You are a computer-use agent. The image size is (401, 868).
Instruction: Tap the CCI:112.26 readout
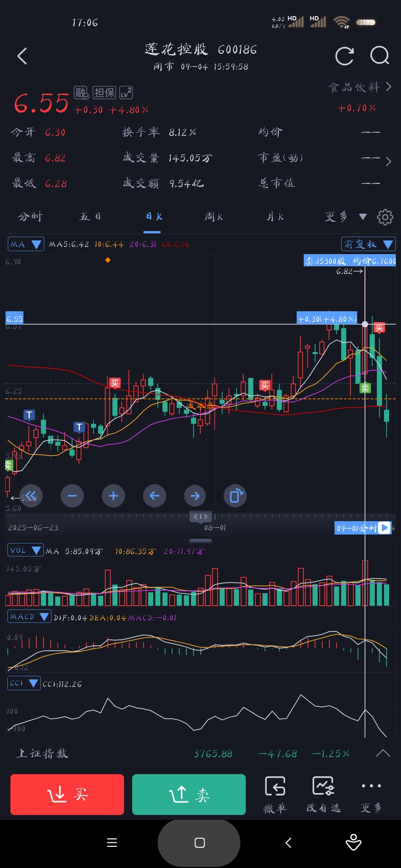[62, 684]
